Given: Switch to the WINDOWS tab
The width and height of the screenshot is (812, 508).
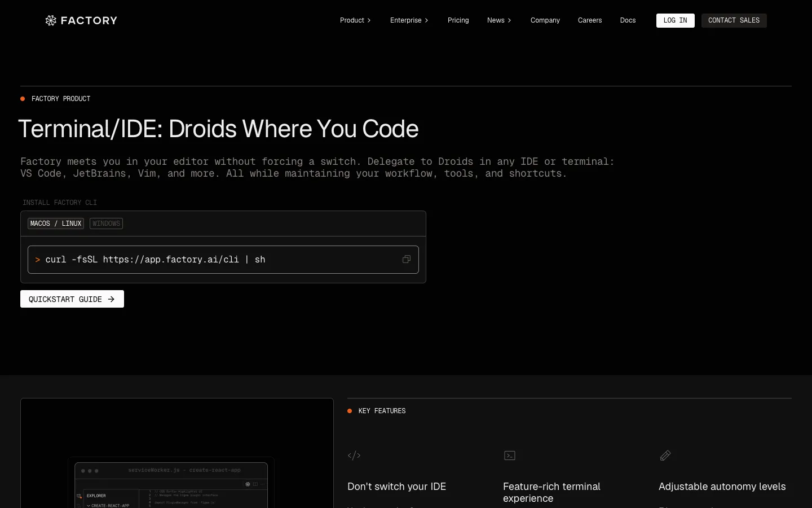Looking at the screenshot, I should [x=106, y=224].
